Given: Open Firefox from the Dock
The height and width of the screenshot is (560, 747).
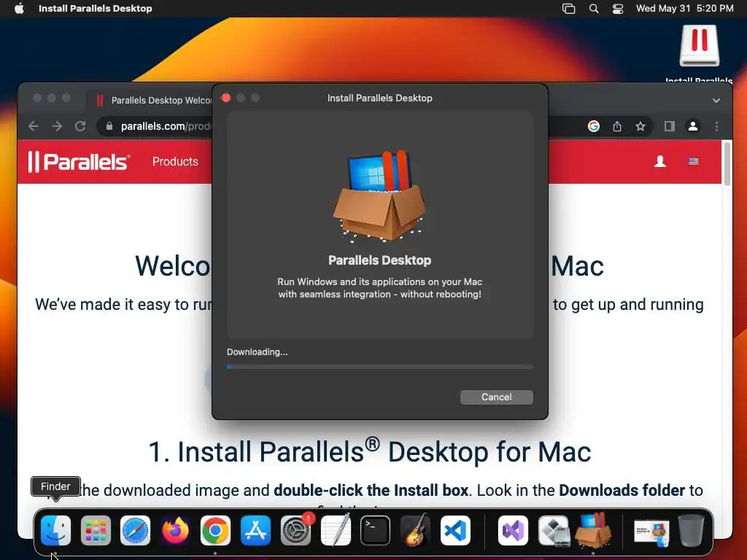Looking at the screenshot, I should point(175,531).
